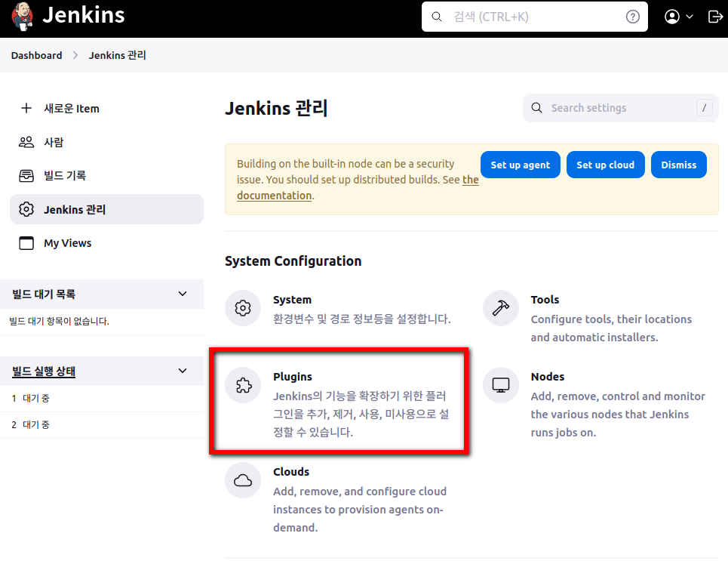
Task: Open the Tools configuration title
Action: click(x=545, y=300)
